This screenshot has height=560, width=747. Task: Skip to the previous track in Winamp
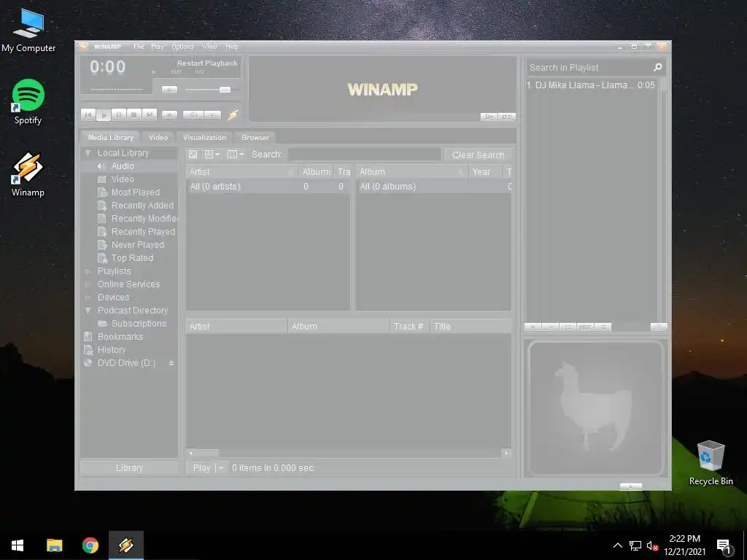coord(88,114)
